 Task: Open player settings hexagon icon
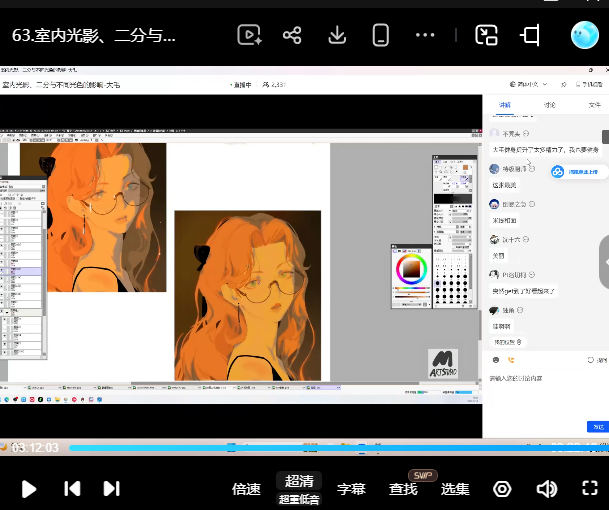[x=502, y=489]
